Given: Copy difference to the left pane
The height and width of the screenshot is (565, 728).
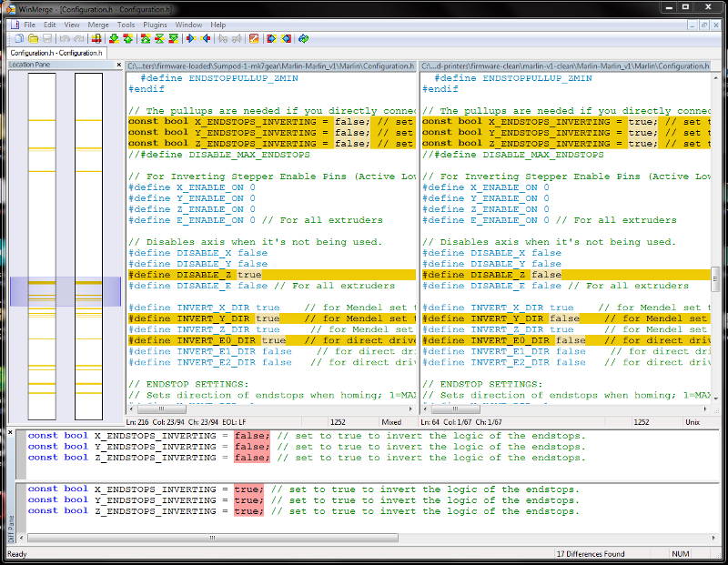Looking at the screenshot, I should tap(206, 38).
